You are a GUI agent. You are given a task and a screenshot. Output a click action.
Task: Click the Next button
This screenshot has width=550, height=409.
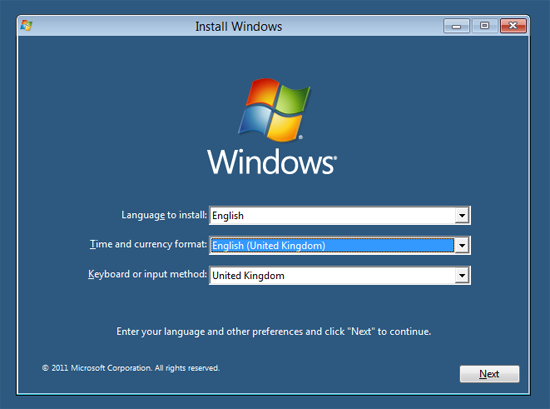point(489,374)
